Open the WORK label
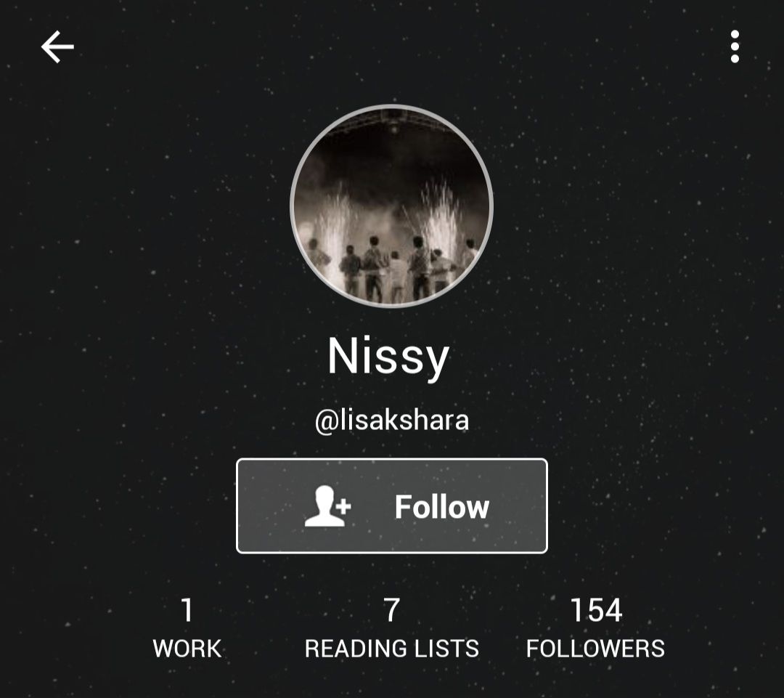 coord(187,649)
